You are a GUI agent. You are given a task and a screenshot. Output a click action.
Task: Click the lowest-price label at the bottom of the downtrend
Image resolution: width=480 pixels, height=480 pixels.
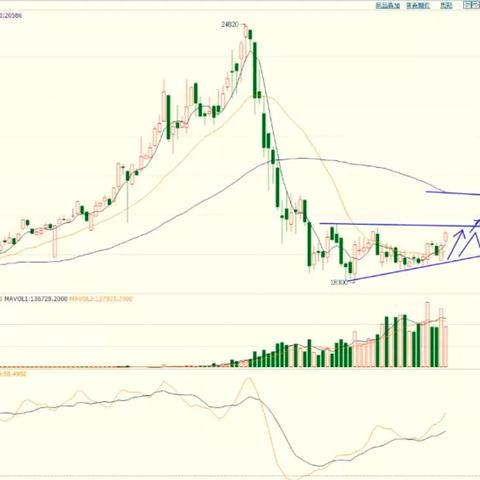339,282
